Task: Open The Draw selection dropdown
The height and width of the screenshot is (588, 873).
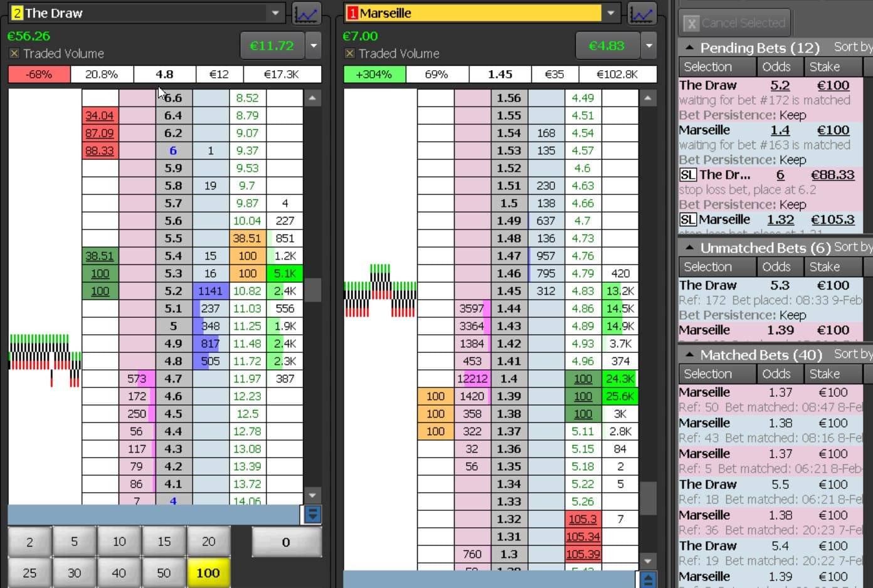Action: 275,13
